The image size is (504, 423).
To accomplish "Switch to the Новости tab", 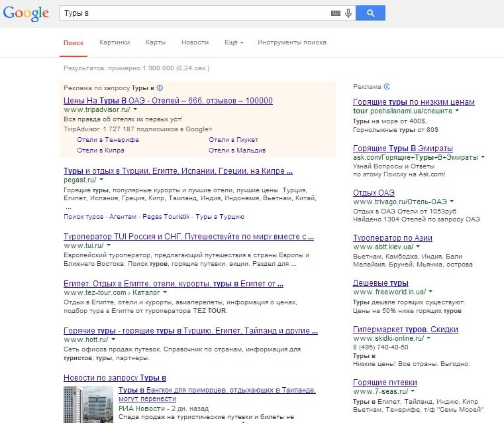I will pos(195,42).
